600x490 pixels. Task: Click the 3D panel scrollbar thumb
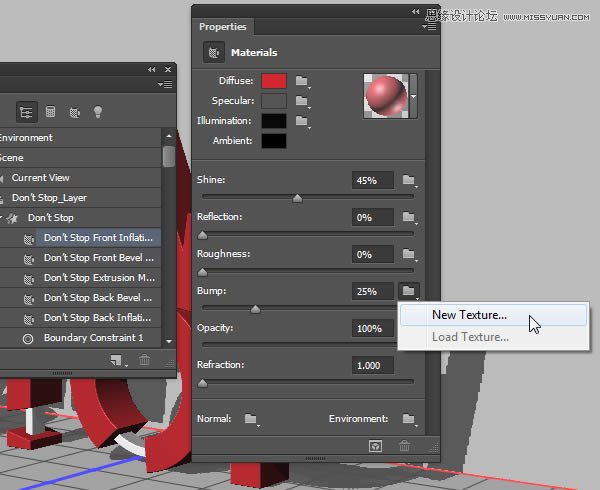click(x=169, y=156)
